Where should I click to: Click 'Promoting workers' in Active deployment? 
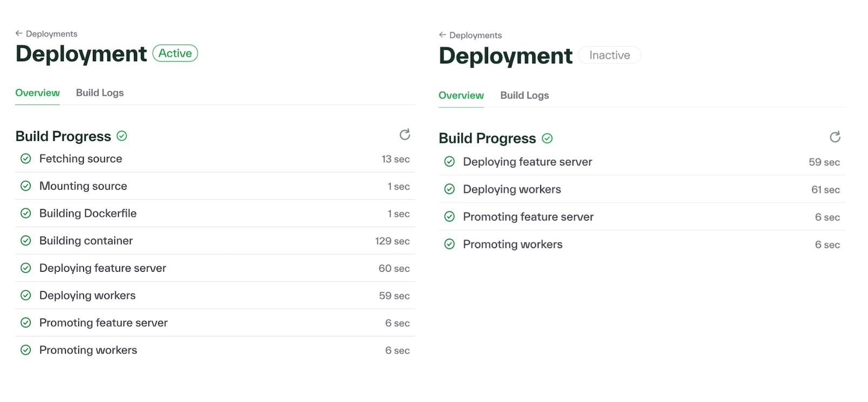88,350
